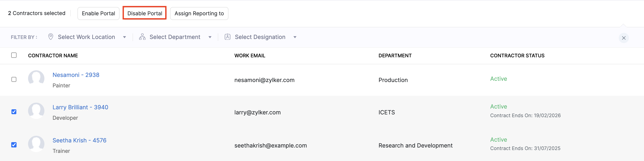
Task: Click the Assign Reporting to button
Action: [199, 13]
